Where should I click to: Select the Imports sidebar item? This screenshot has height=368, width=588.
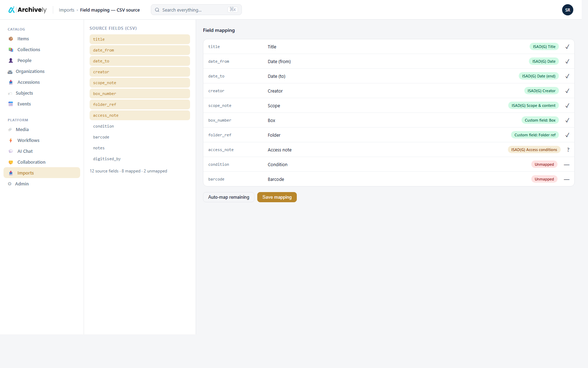42,173
